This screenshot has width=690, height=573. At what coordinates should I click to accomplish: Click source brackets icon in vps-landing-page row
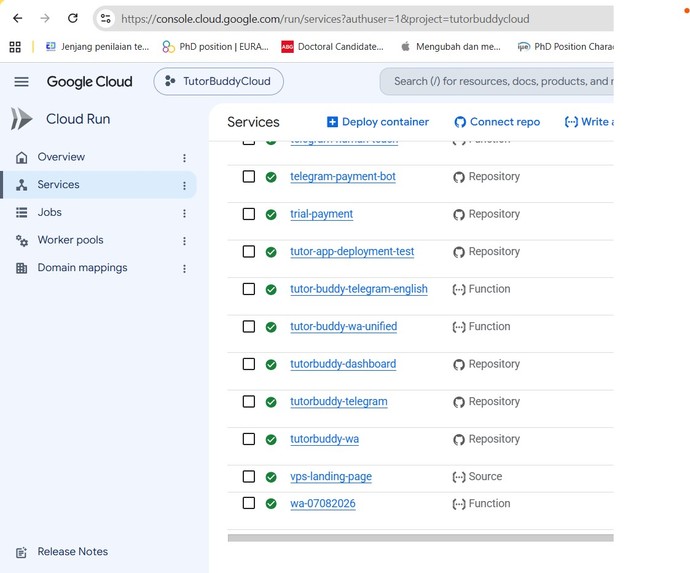[459, 477]
